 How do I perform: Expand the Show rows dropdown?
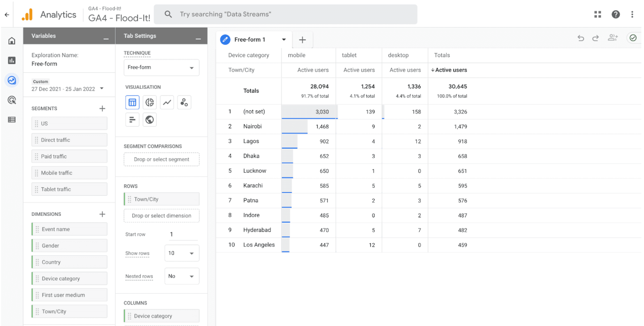tap(182, 253)
